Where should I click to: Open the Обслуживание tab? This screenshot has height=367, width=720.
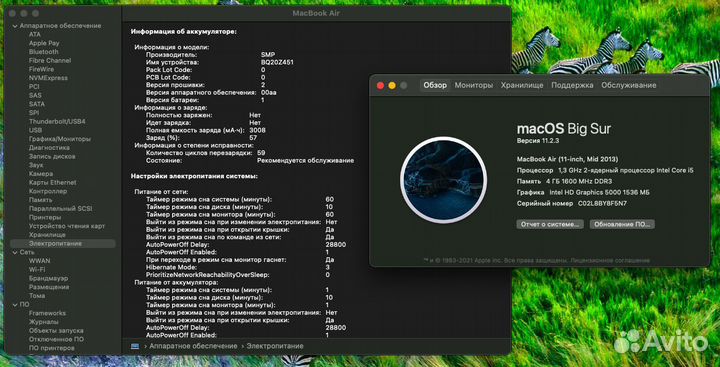click(x=629, y=85)
